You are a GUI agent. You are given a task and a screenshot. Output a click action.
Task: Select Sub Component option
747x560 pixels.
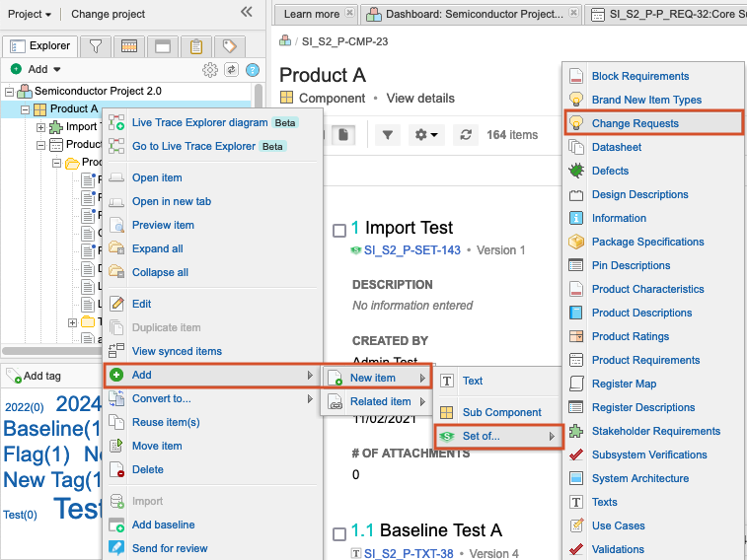(501, 412)
